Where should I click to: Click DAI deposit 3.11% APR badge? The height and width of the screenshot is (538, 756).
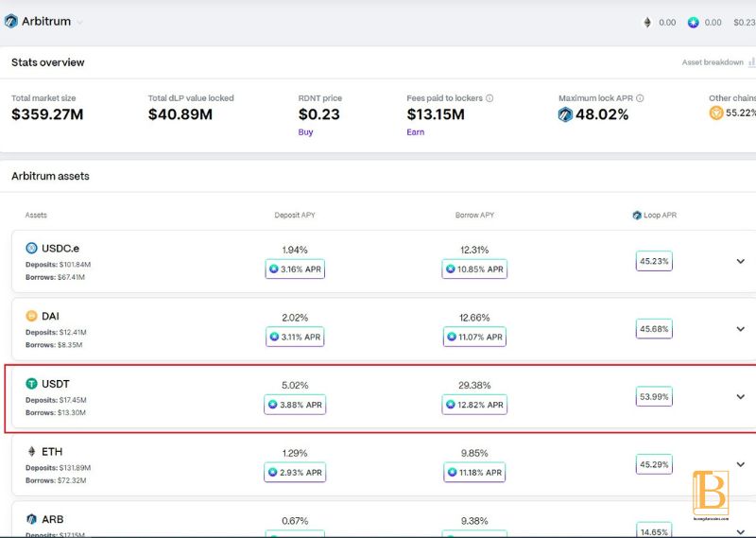coord(295,337)
